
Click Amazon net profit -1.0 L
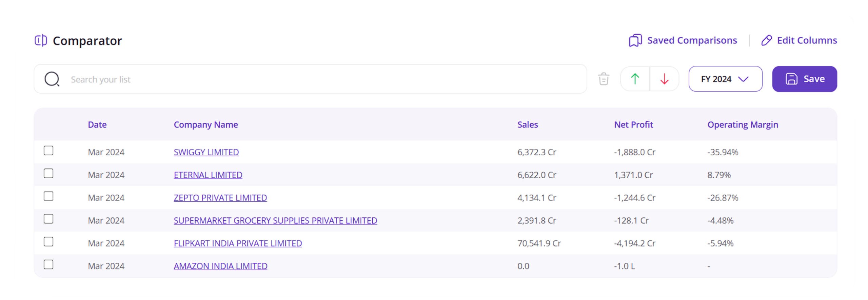tap(624, 266)
